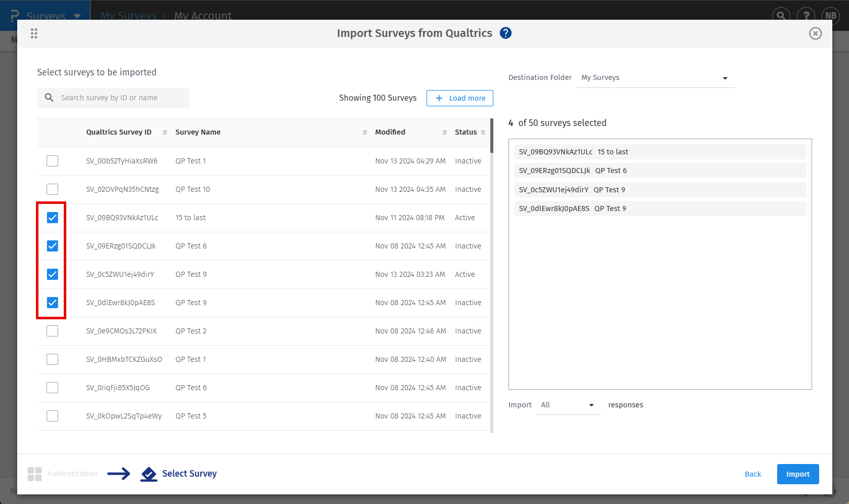Click the search magnifier icon in survey search
Screen dimensions: 849x504
[x=49, y=98]
